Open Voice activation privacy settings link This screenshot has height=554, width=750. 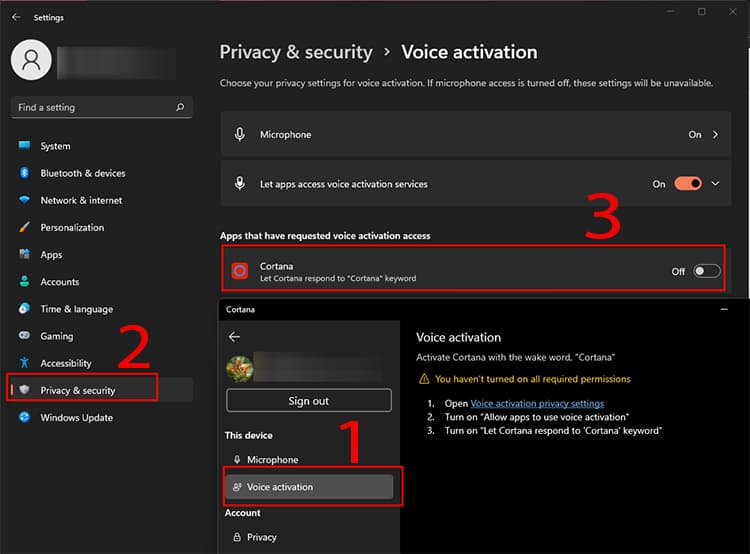pos(537,403)
